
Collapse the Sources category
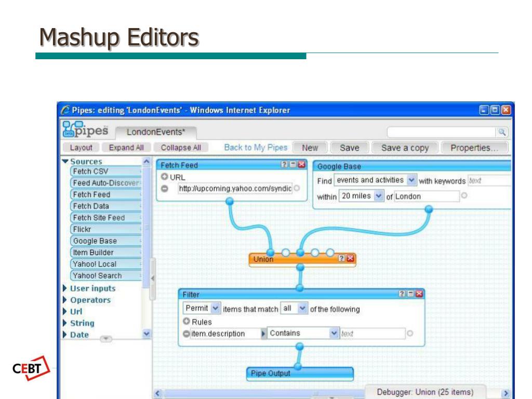(x=65, y=161)
